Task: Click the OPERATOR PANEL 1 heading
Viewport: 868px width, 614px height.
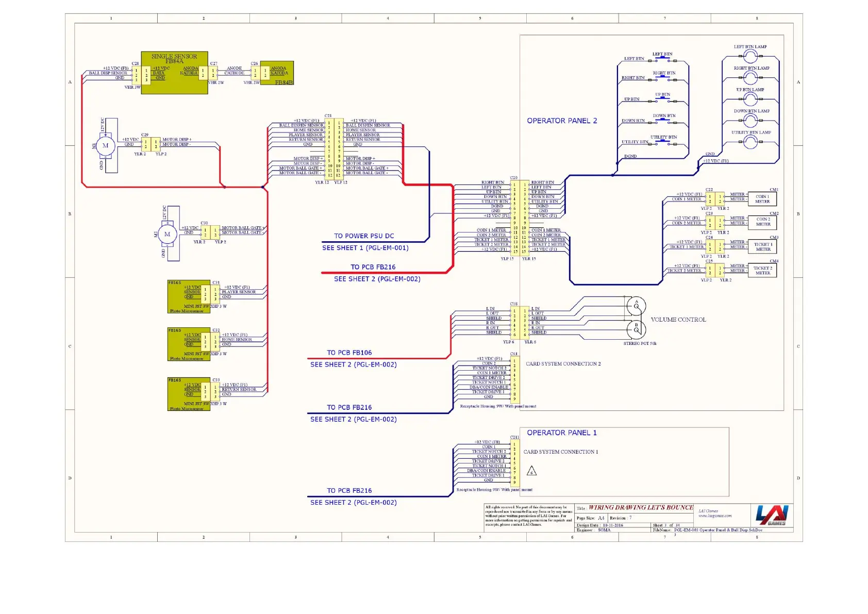Action: tap(562, 433)
